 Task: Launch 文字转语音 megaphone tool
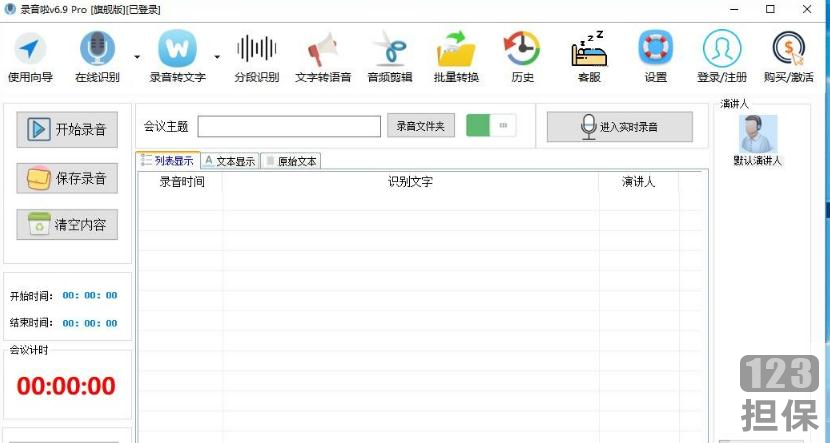[323, 57]
